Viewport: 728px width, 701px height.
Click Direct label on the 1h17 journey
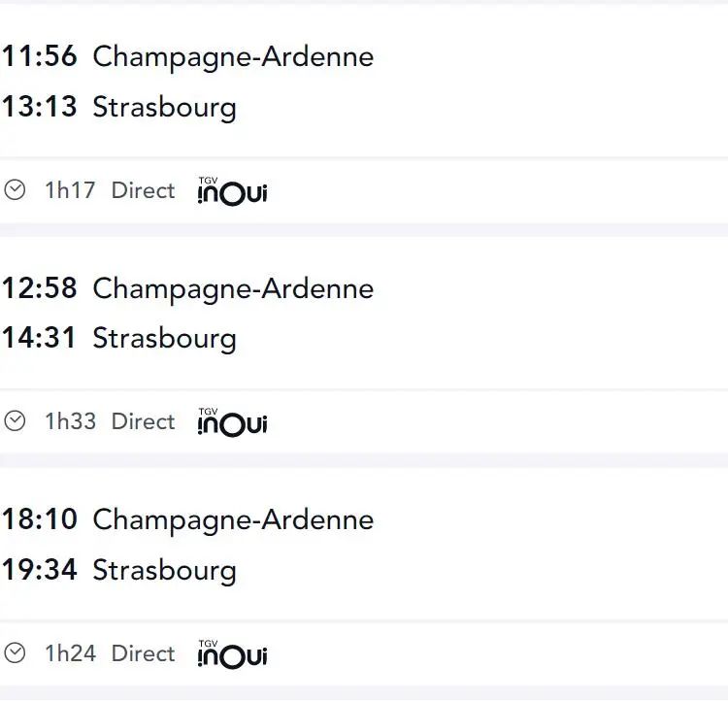(143, 190)
